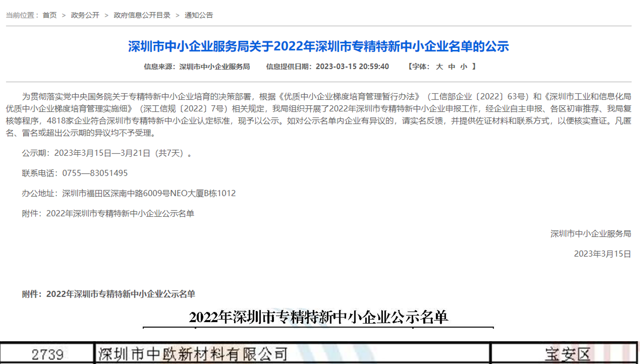Click company cell 深圳市中欧新材料有限公司

pos(193,354)
